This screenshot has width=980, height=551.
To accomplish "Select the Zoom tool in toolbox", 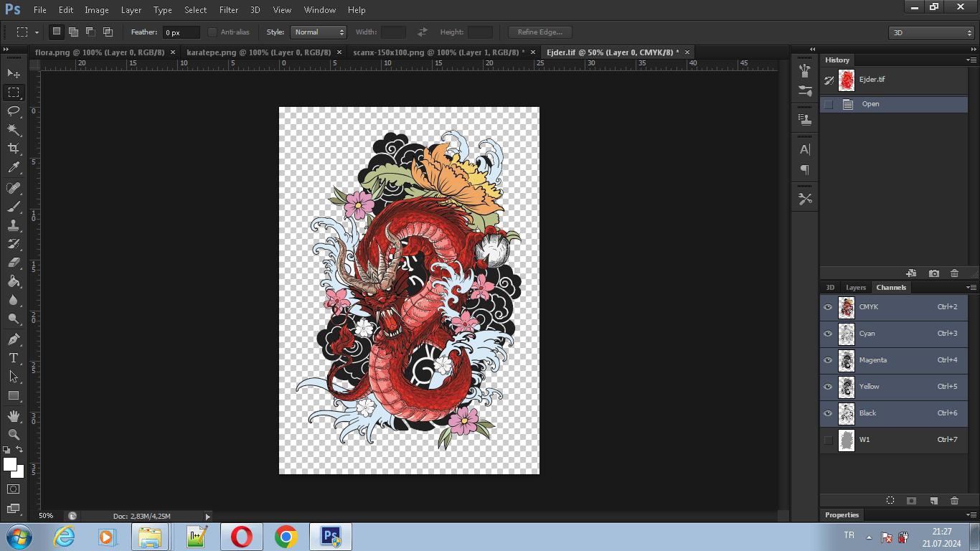I will [x=13, y=435].
